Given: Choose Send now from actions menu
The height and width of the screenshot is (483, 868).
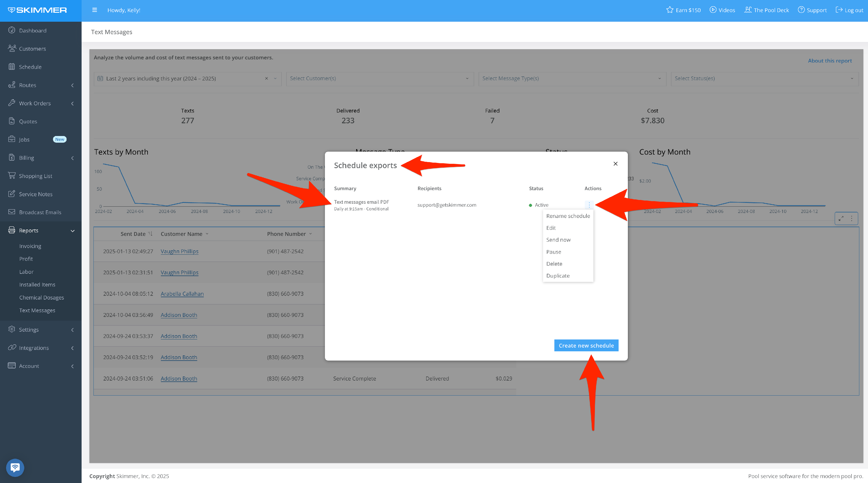Looking at the screenshot, I should point(558,240).
